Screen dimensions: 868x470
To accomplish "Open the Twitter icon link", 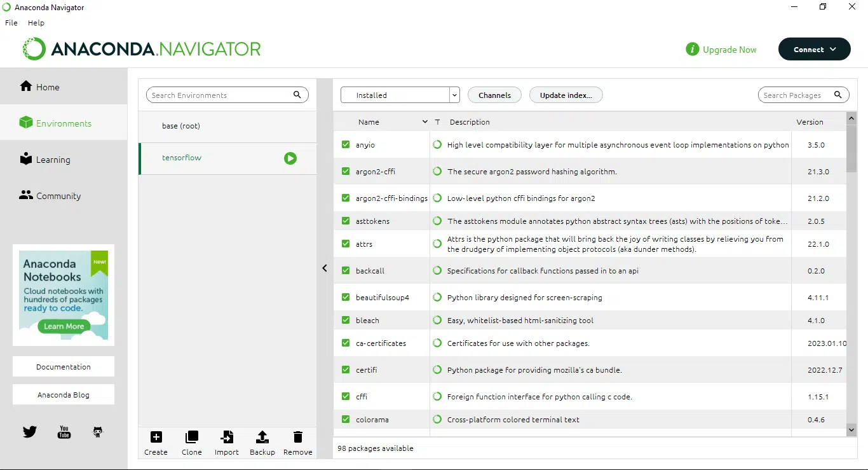I will tap(30, 432).
